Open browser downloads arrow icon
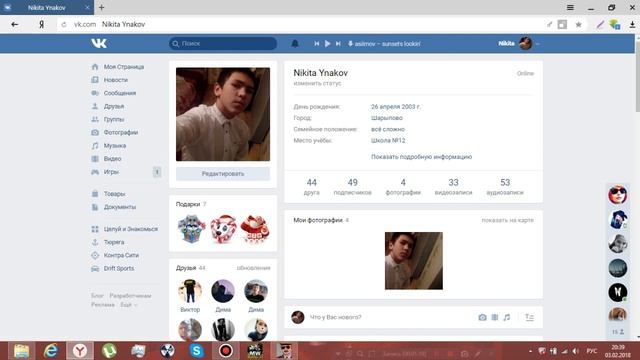 tap(632, 24)
